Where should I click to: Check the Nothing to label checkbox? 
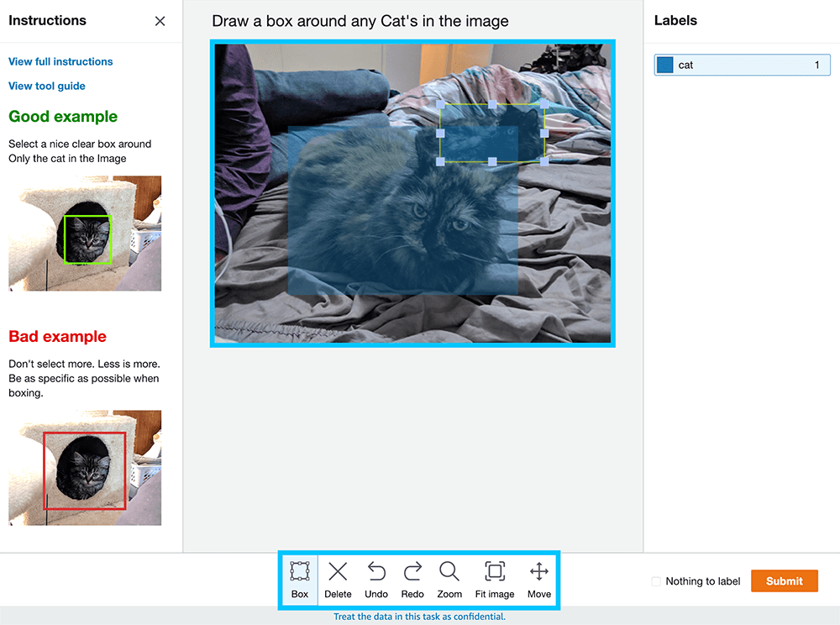coord(656,581)
